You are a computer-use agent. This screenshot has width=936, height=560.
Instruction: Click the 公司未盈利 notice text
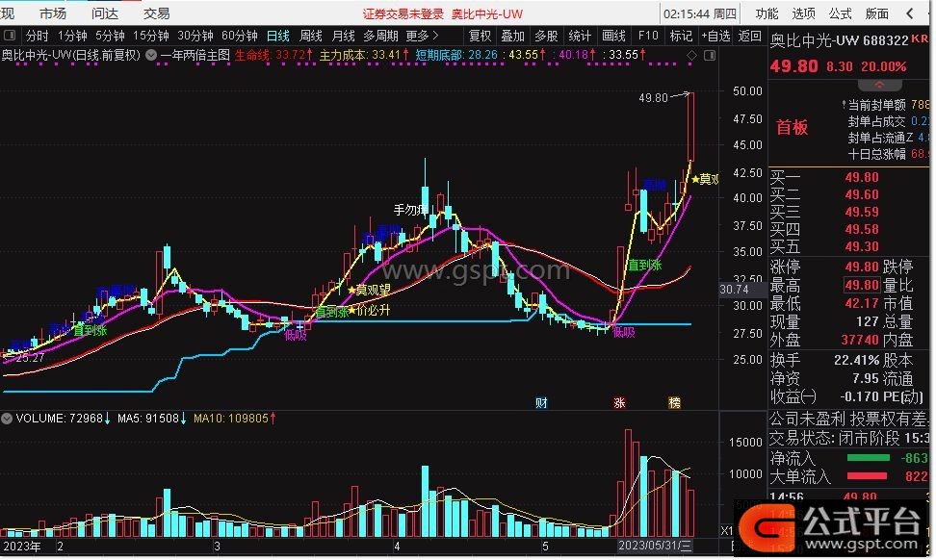click(x=807, y=419)
